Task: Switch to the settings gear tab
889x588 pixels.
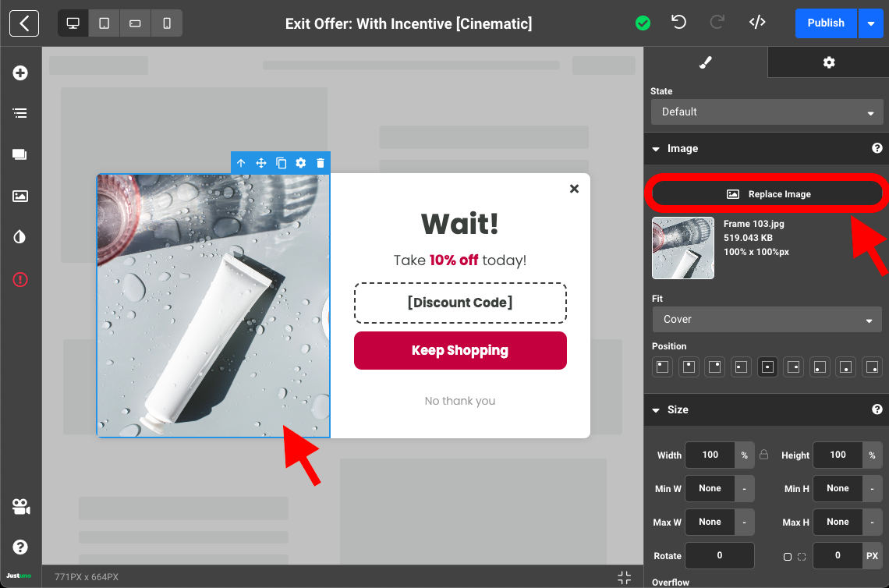Action: point(828,62)
